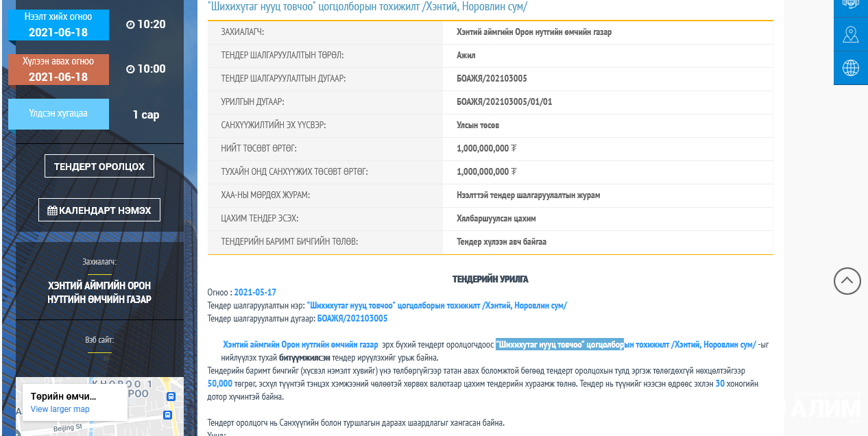Viewport: 868px width, 436px height.
Task: Click the opening time 10:20
Action: pyautogui.click(x=152, y=25)
